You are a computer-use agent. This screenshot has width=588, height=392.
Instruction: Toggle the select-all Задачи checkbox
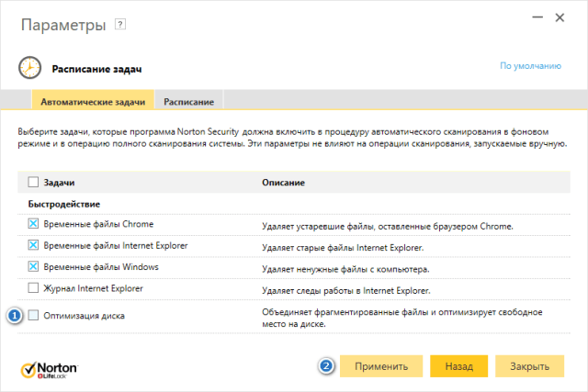34,182
